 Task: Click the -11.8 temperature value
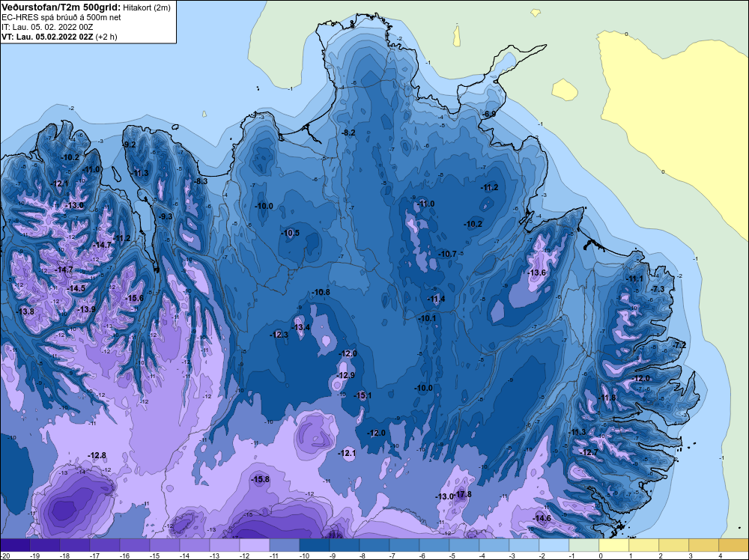coord(607,398)
